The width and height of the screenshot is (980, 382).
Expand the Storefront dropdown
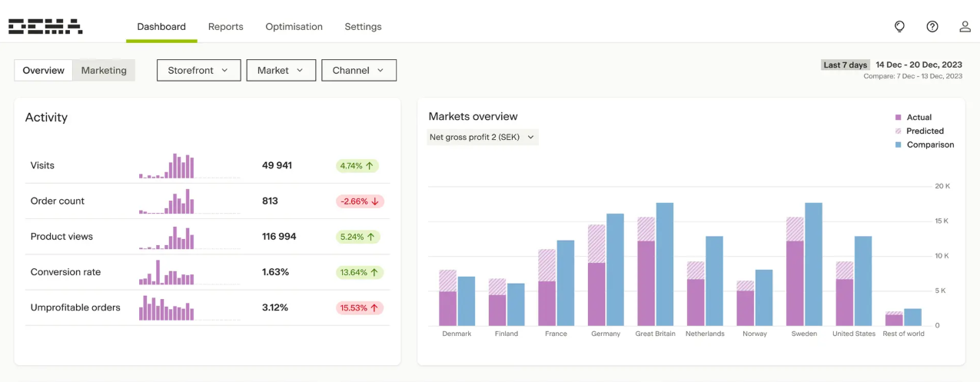[198, 70]
